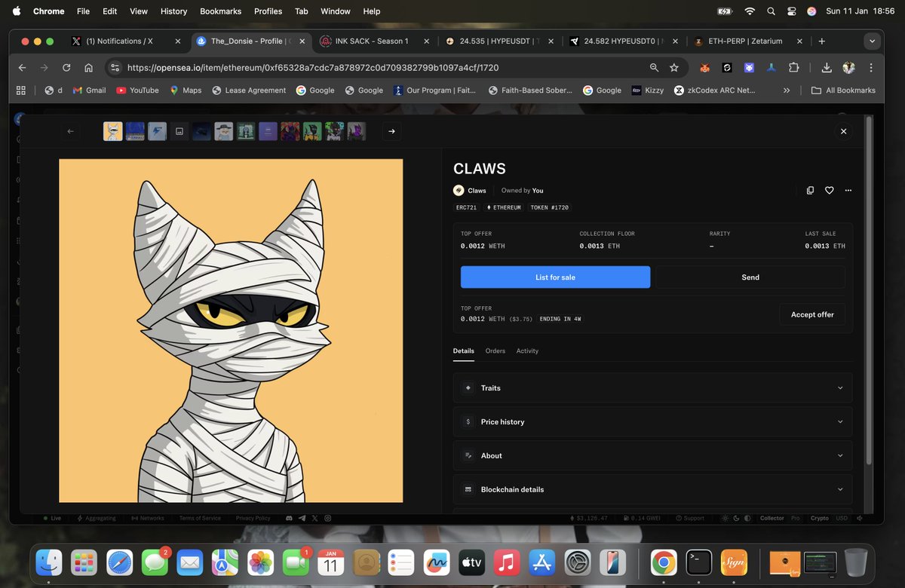The image size is (905, 588).
Task: Open Google Chrome in the Dock
Action: coord(664,562)
